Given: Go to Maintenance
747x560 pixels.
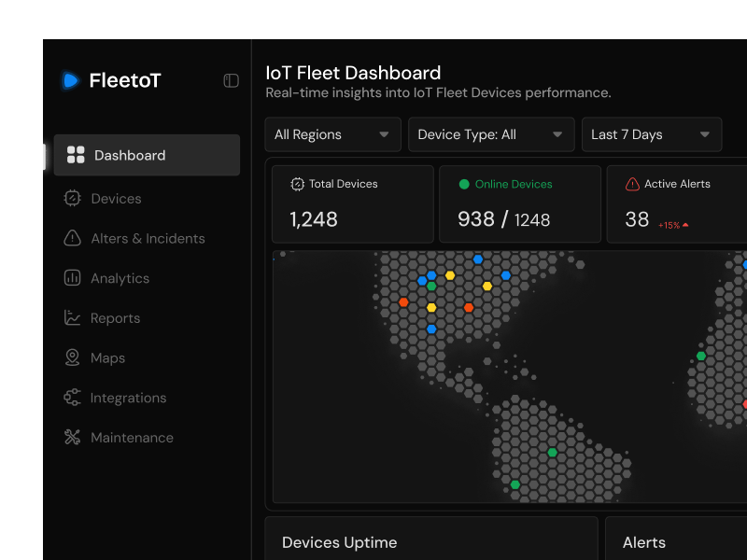Looking at the screenshot, I should pyautogui.click(x=132, y=438).
